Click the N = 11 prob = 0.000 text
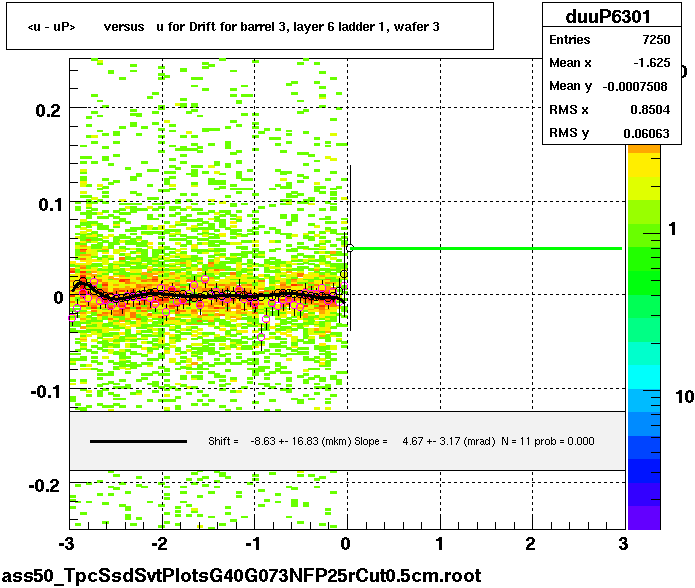The image size is (695, 588). [548, 441]
